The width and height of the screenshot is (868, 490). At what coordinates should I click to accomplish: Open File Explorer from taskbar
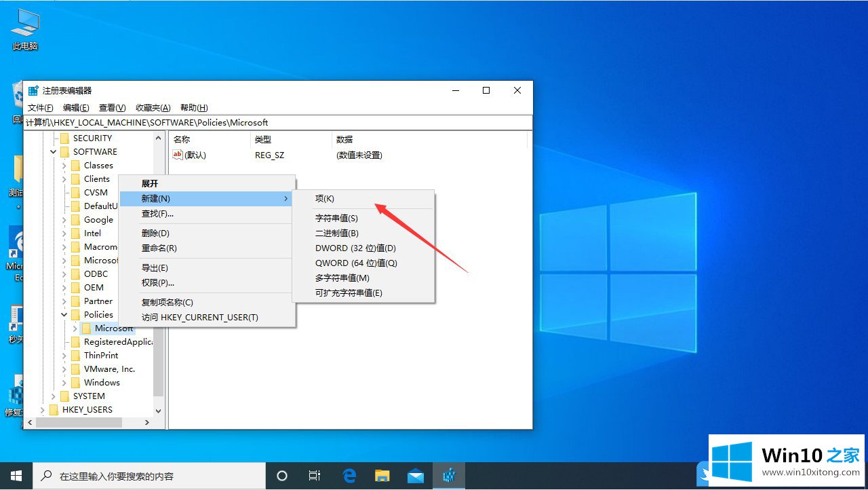pos(382,476)
